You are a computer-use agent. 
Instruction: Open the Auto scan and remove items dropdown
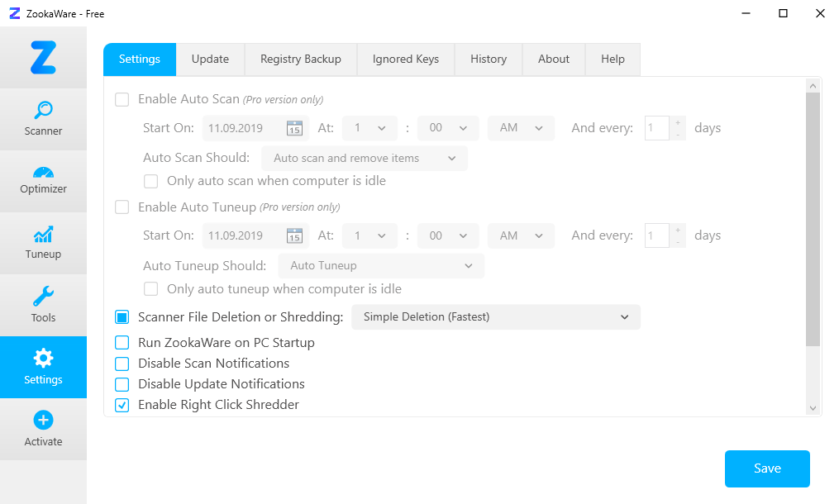tap(365, 158)
